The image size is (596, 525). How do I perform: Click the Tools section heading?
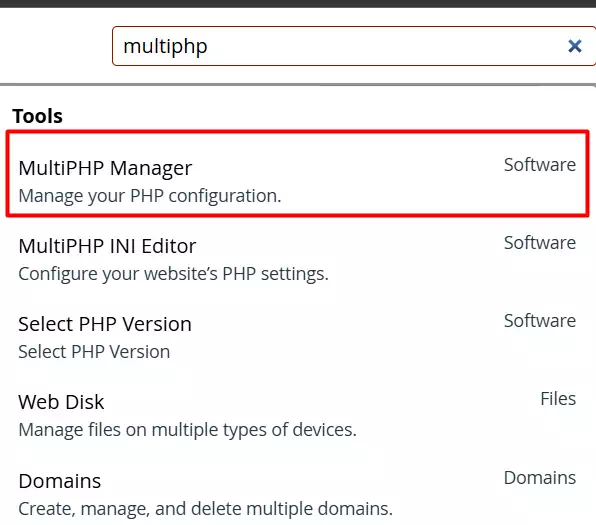click(x=37, y=116)
